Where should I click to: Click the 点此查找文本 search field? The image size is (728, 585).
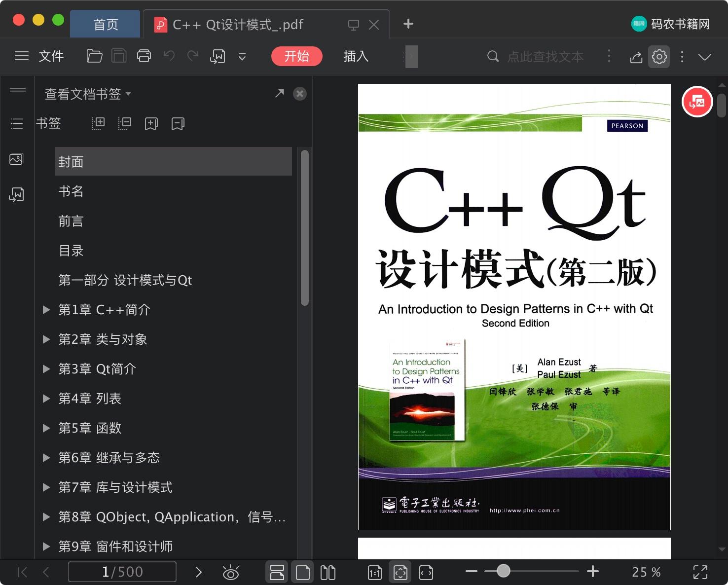pos(545,57)
